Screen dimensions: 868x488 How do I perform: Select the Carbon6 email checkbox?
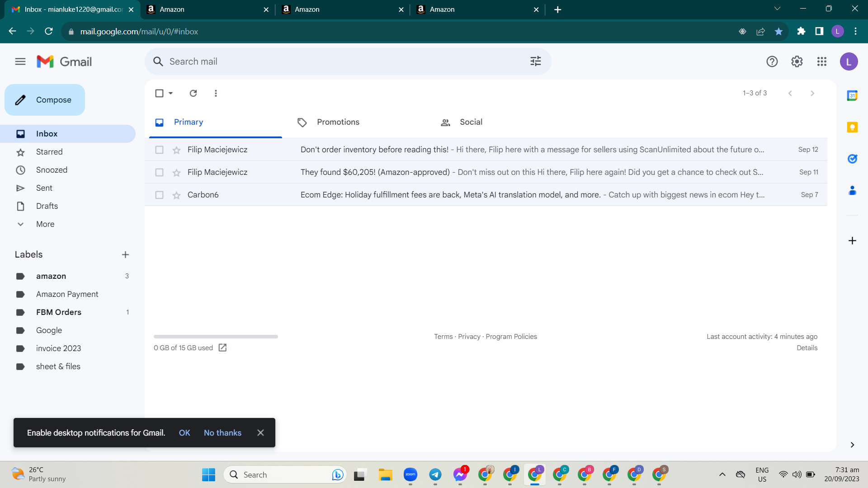tap(159, 195)
